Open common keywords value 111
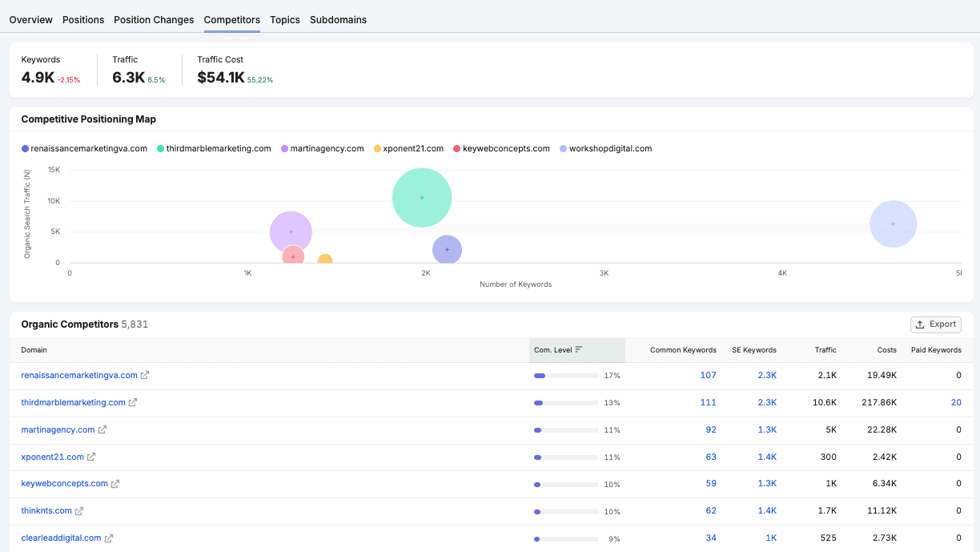The width and height of the screenshot is (980, 552). [x=708, y=402]
